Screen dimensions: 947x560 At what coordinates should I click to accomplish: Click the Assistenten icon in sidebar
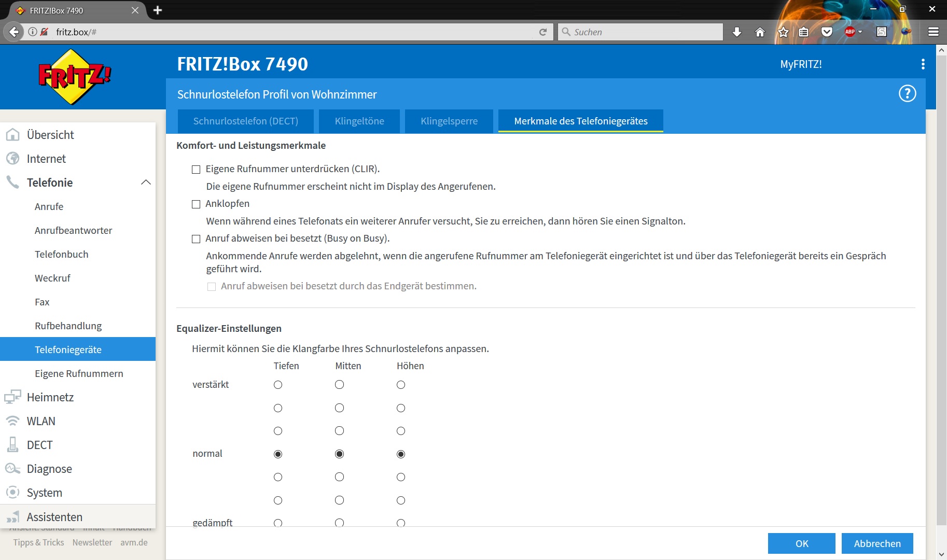[12, 517]
